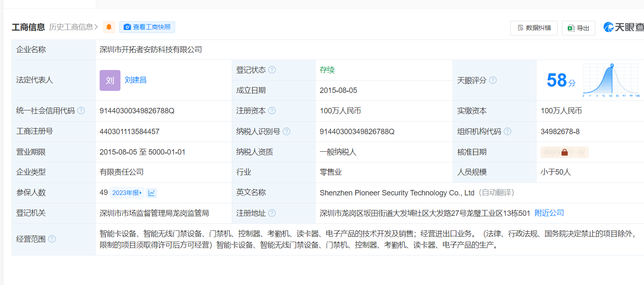This screenshot has width=644, height=285.
Task: Click help icon next to 天眼评分
Action: (x=493, y=80)
